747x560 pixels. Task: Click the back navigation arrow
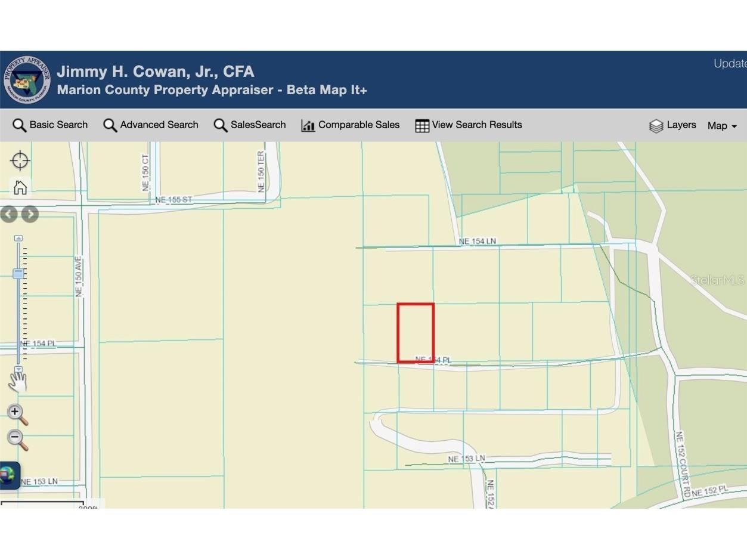(x=8, y=214)
